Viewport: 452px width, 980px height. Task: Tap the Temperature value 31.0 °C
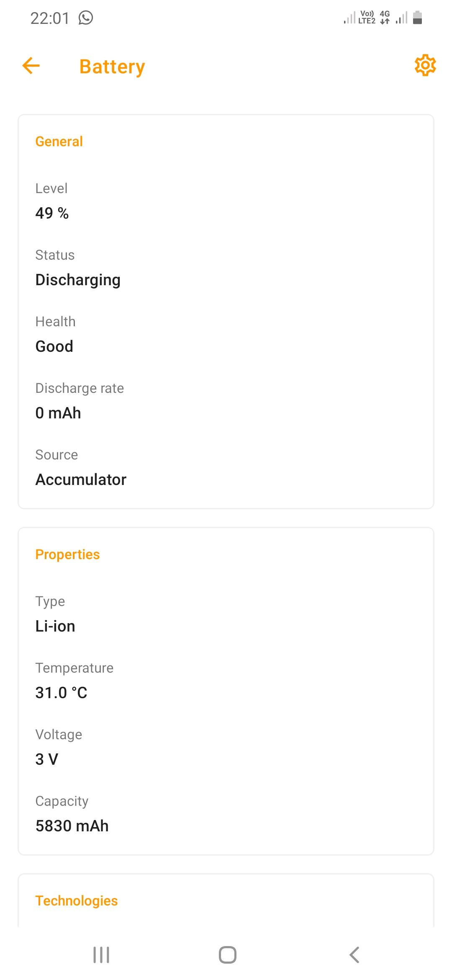(61, 692)
